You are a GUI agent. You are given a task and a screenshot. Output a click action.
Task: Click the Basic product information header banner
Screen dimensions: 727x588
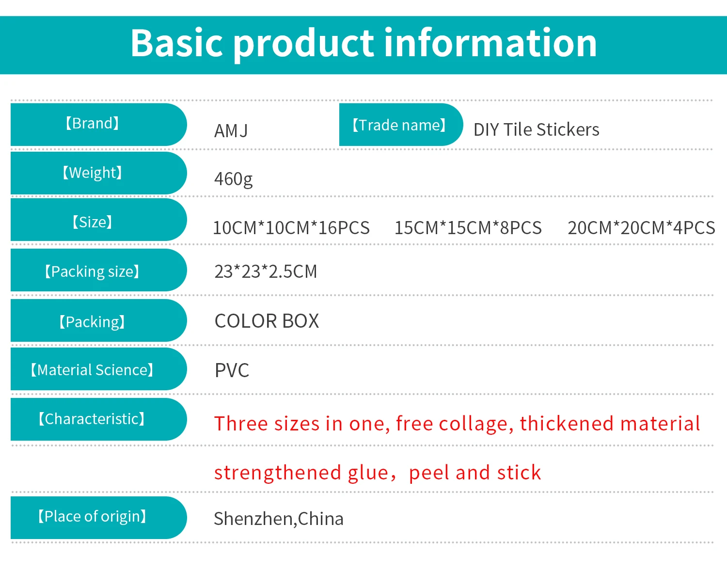(363, 45)
